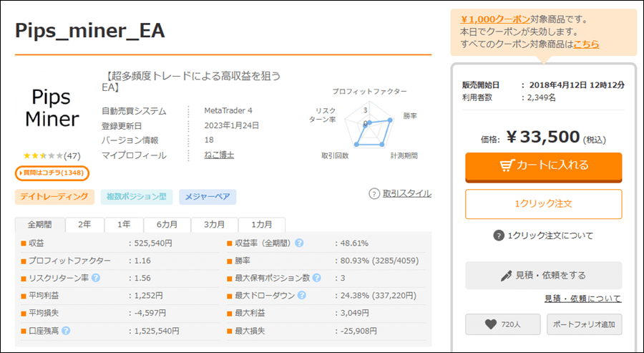Open the radar performance chart
Screen dimensions: 644x353
369,124
